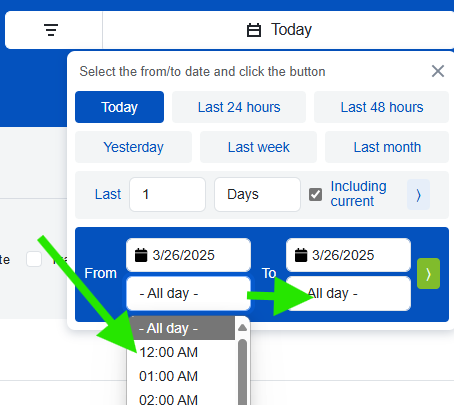Toggle the Including current checkbox
The image size is (454, 405).
[x=315, y=195]
